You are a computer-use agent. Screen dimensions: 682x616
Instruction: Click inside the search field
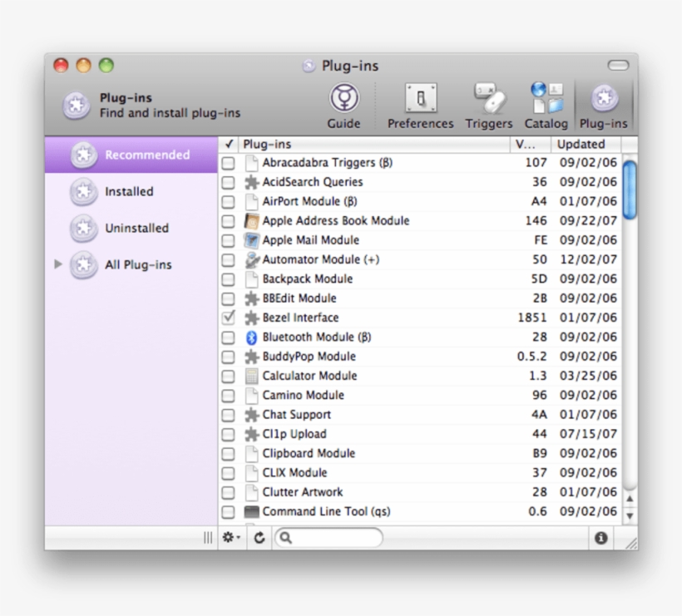click(333, 538)
